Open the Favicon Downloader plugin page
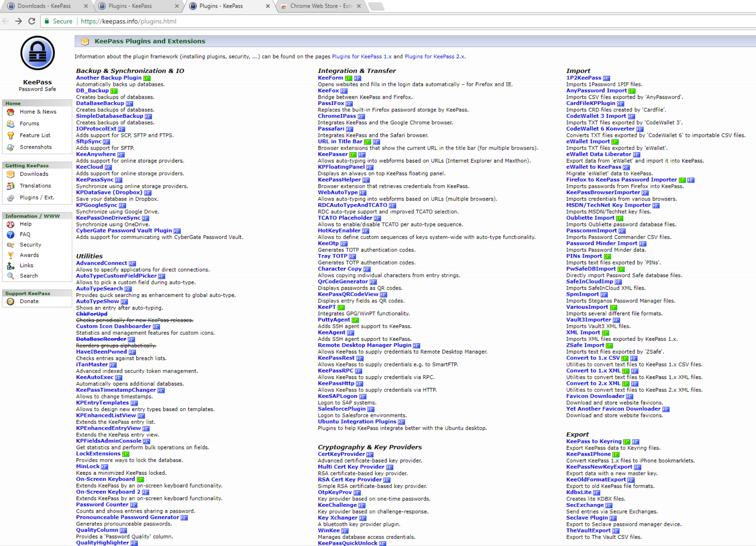The width and height of the screenshot is (756, 546). click(596, 396)
